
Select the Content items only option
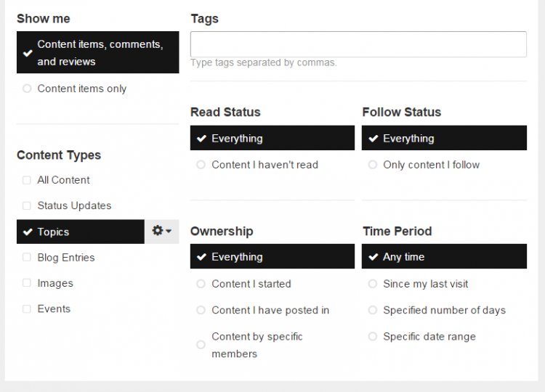(x=81, y=89)
